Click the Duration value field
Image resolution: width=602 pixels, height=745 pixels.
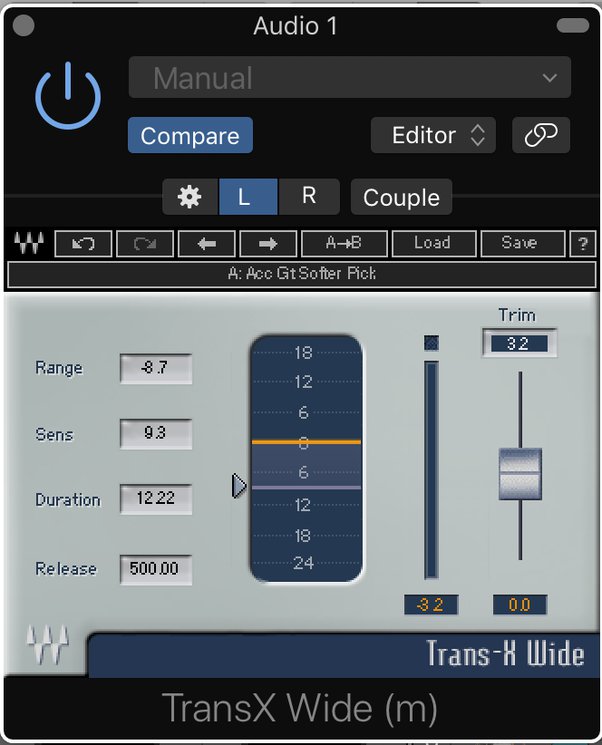click(156, 499)
